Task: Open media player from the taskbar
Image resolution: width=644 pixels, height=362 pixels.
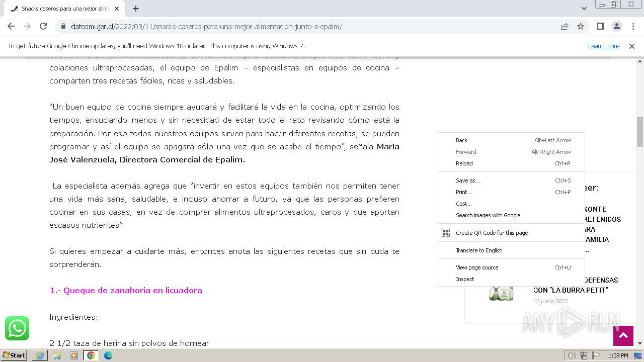Action: click(x=74, y=355)
